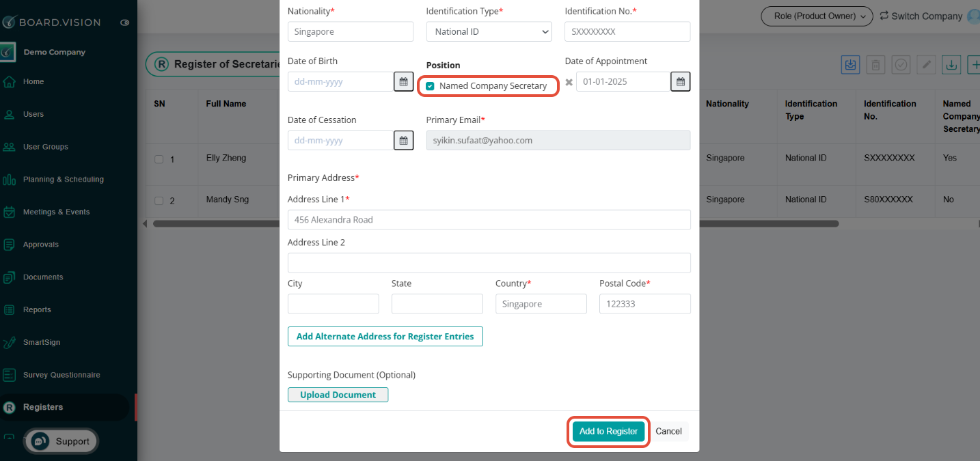This screenshot has height=461, width=980.
Task: Click the Switch Company link
Action: 927,16
